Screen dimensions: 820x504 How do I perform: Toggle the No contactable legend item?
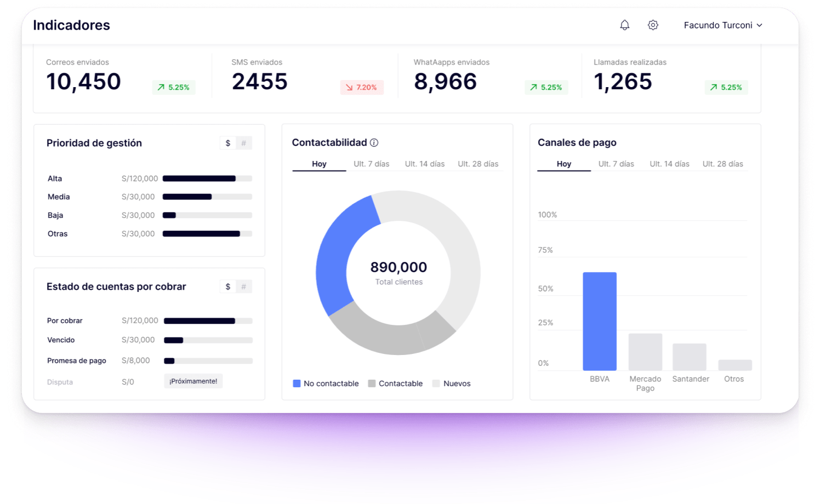pos(326,383)
